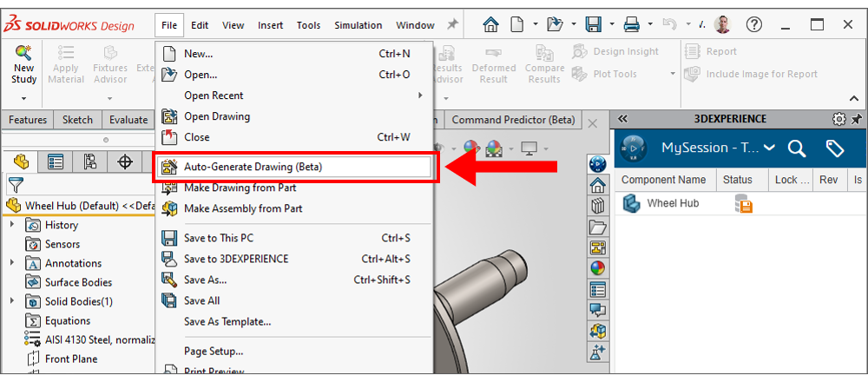Open the File Explorer folder icon in task pane

click(598, 227)
